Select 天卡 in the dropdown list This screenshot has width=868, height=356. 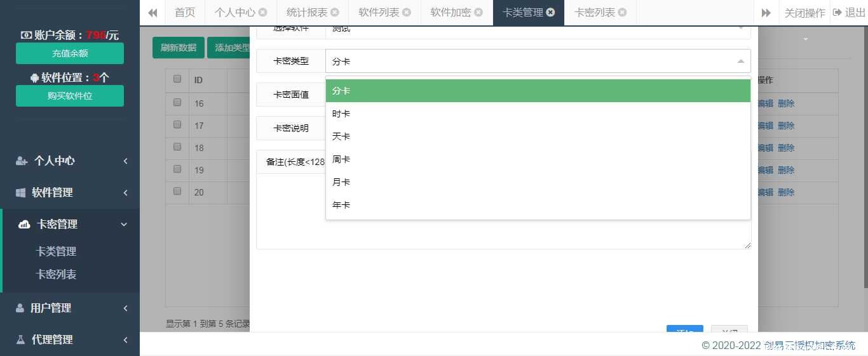[538, 136]
